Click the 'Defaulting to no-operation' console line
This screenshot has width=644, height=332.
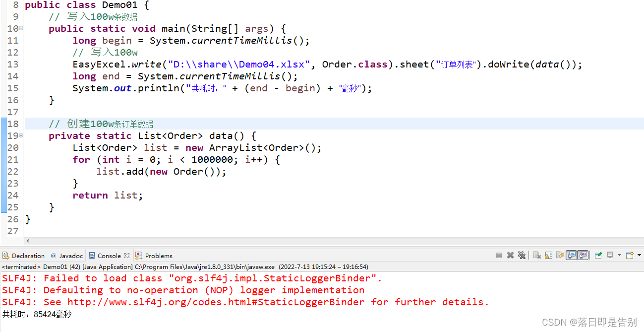[183, 290]
